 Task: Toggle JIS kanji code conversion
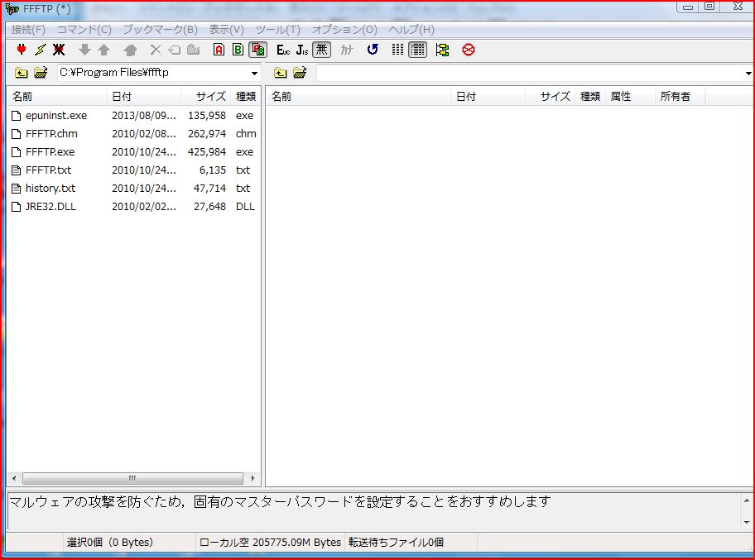(302, 50)
